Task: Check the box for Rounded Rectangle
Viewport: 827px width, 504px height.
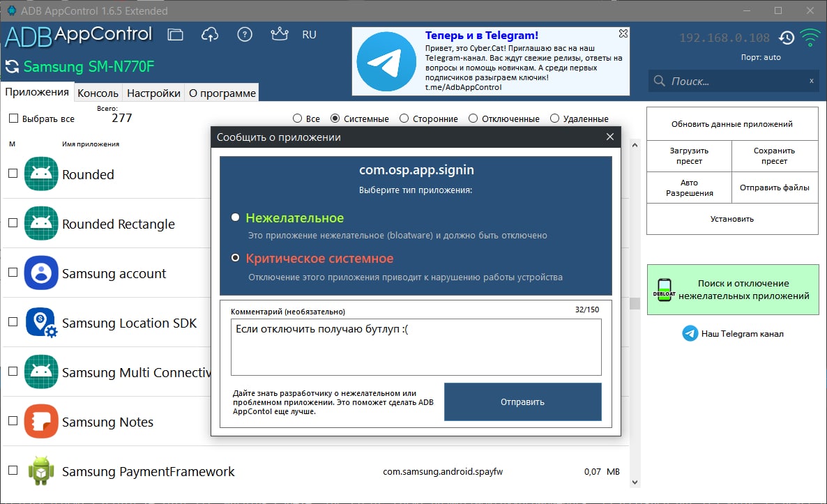Action: (x=13, y=223)
